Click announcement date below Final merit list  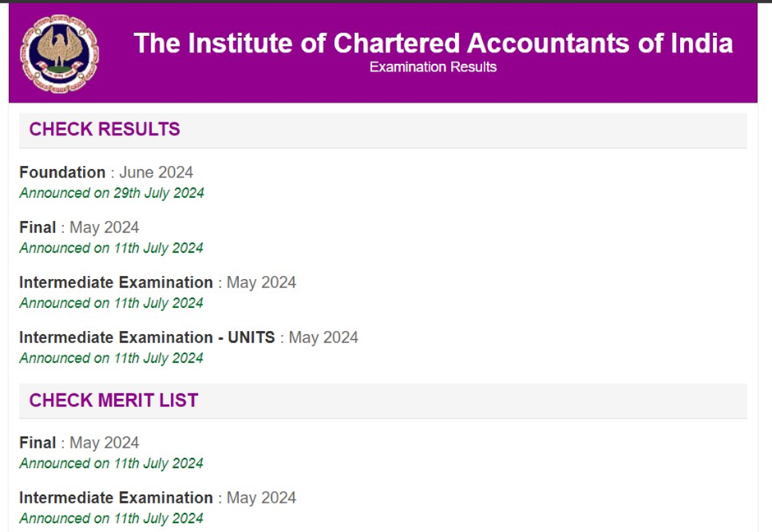pos(111,463)
